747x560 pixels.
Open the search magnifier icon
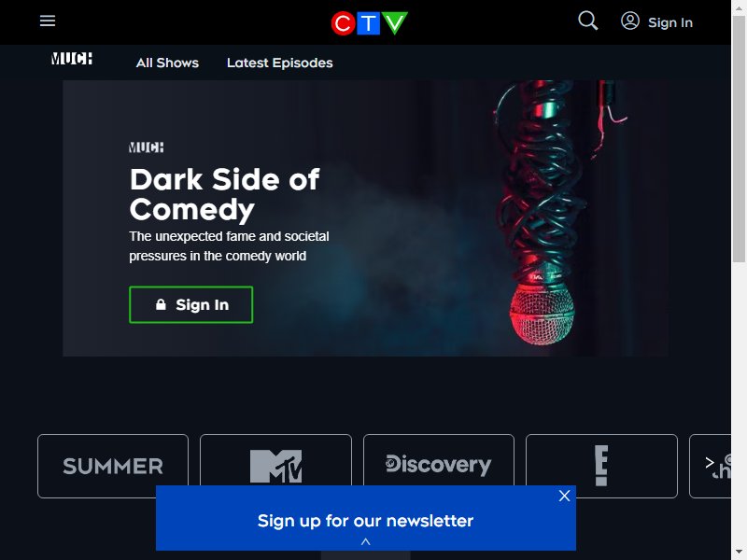click(x=588, y=21)
